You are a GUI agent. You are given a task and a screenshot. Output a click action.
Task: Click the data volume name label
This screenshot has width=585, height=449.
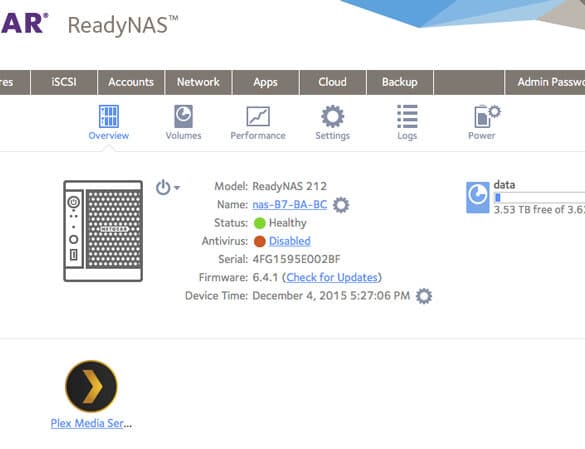pyautogui.click(x=504, y=185)
